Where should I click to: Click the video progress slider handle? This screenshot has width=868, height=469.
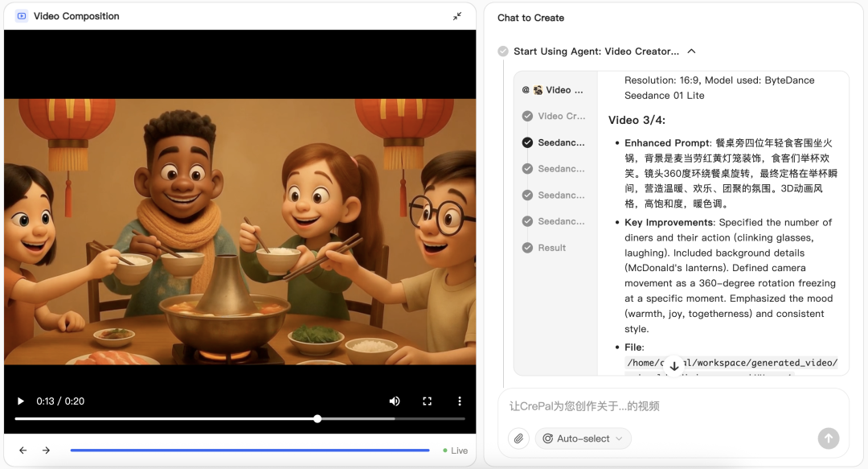(x=317, y=419)
